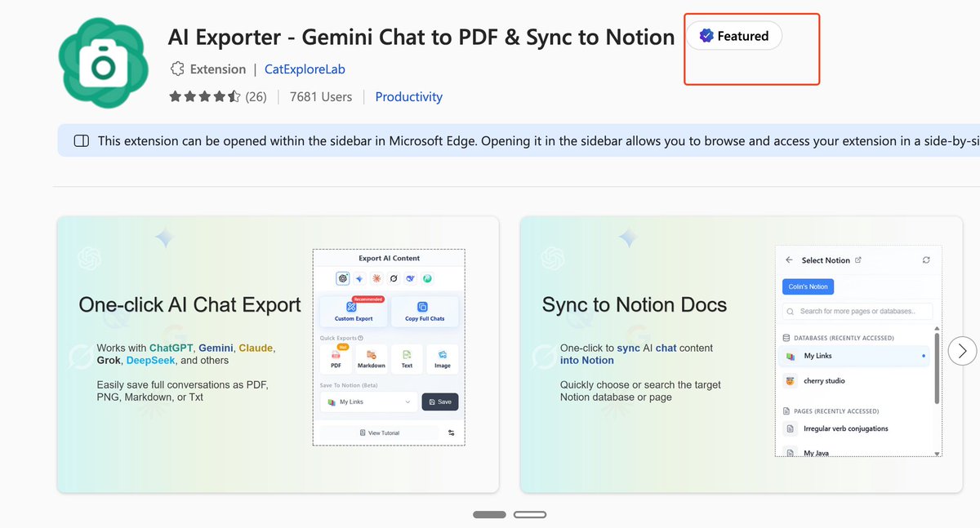
Task: Click the Featured badge next to title
Action: (733, 36)
